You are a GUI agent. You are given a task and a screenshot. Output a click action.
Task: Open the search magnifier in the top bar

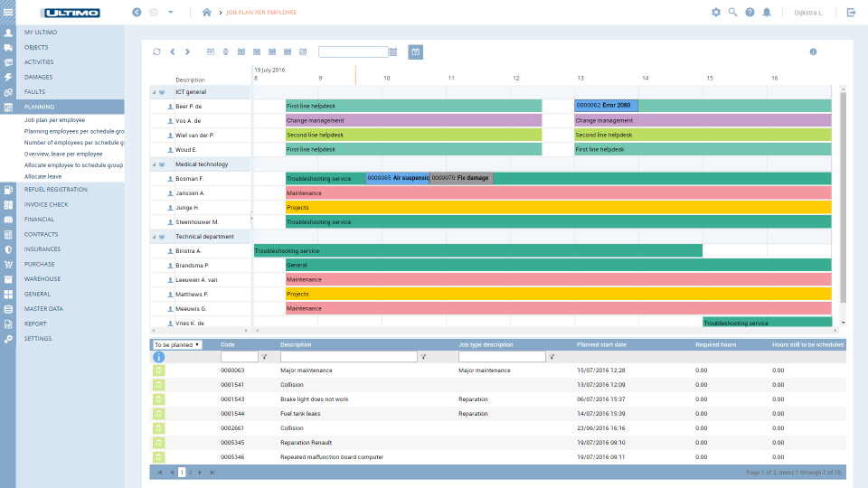[732, 13]
